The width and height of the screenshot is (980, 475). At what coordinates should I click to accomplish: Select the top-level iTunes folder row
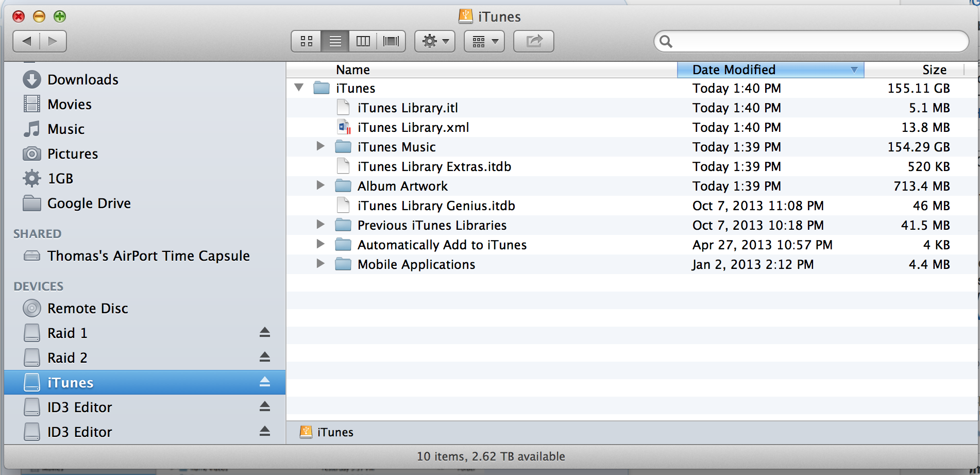pyautogui.click(x=632, y=89)
